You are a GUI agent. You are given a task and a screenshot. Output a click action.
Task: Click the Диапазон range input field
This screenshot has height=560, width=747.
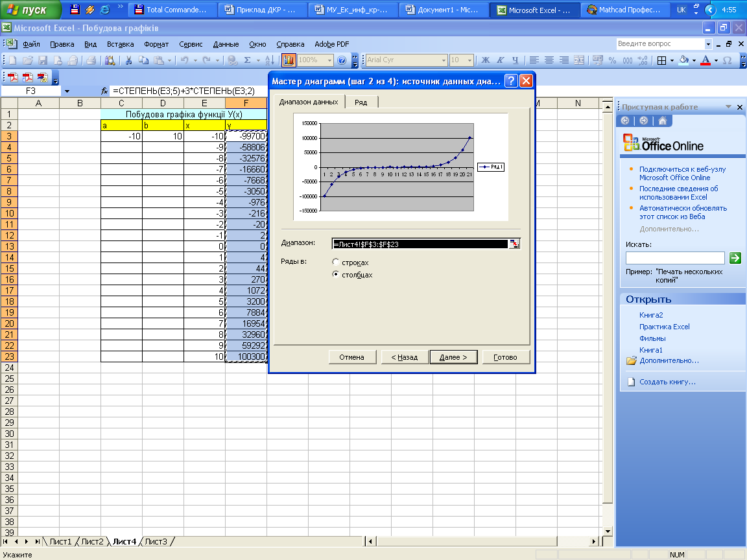coord(420,244)
